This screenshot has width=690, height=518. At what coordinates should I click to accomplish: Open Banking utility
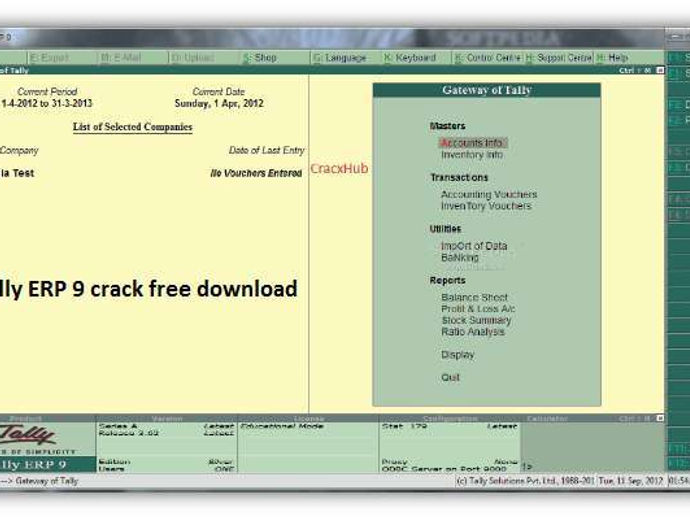click(x=460, y=257)
